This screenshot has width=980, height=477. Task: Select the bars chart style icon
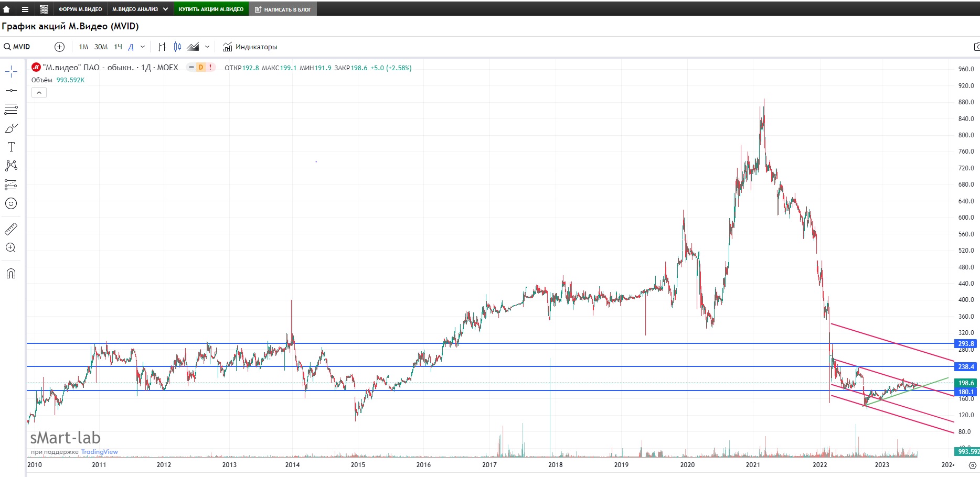162,47
